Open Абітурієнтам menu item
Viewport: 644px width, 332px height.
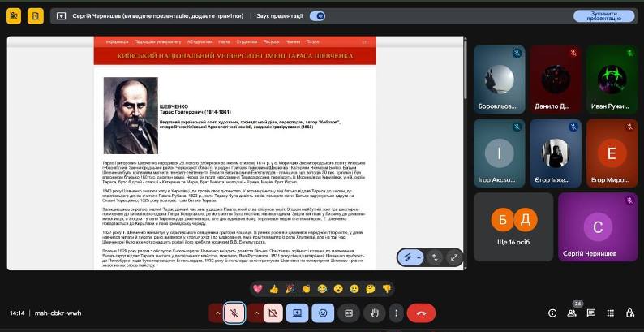[x=200, y=42]
